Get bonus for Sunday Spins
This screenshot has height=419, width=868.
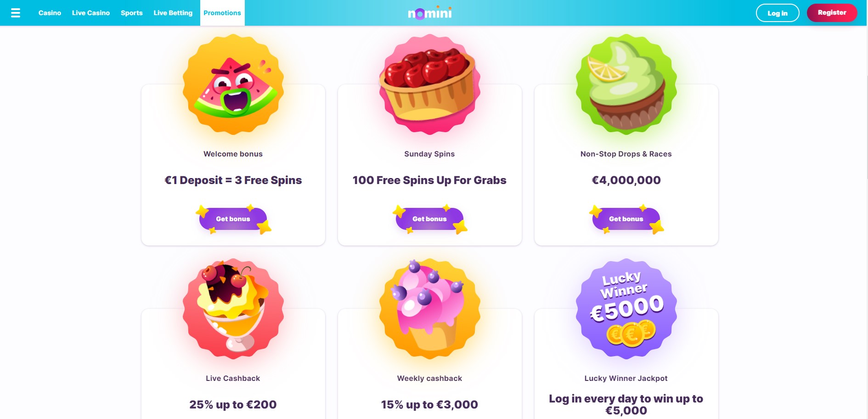pos(430,219)
